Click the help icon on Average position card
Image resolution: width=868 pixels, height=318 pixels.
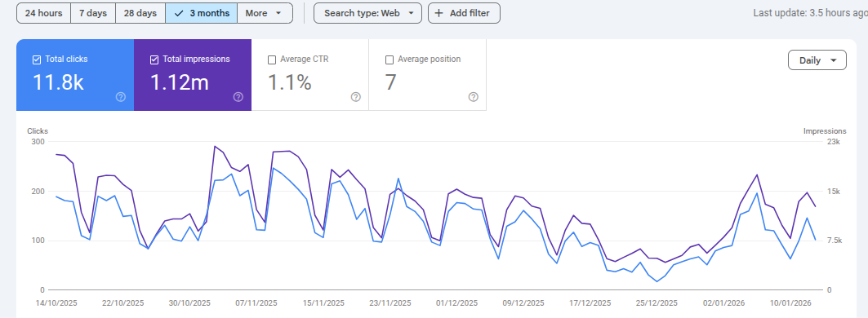(x=474, y=97)
